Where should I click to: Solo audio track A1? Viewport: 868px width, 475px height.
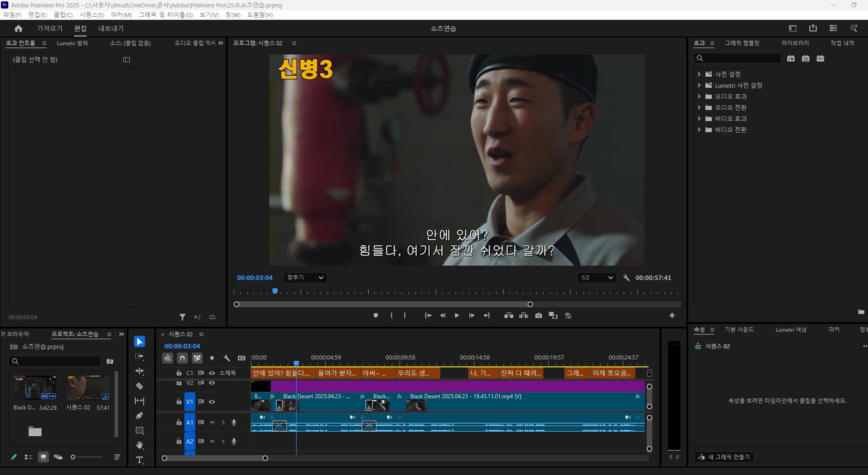(223, 422)
